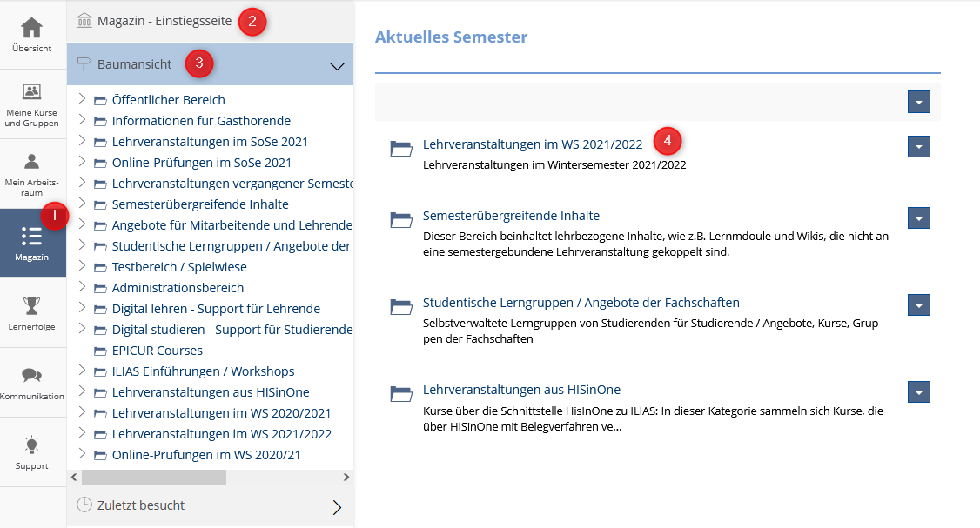Expand Öffentlicher Bereich tree node

(x=82, y=99)
